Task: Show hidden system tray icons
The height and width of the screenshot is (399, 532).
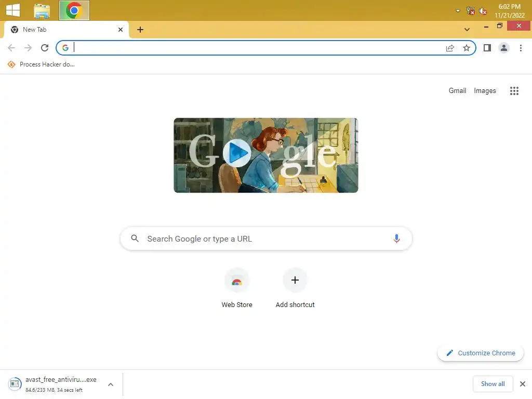Action: pos(458,11)
